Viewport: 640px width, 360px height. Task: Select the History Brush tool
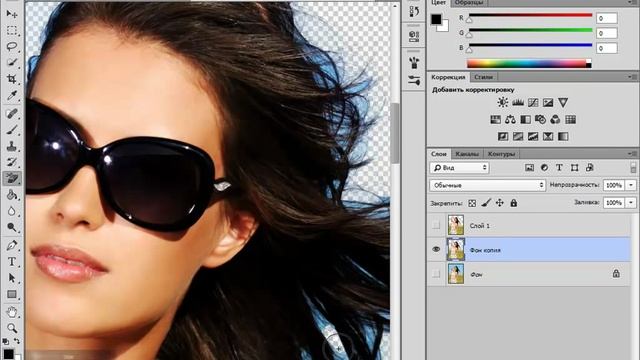coord(11,162)
